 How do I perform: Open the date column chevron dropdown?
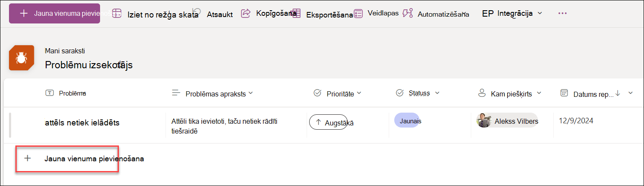point(630,93)
